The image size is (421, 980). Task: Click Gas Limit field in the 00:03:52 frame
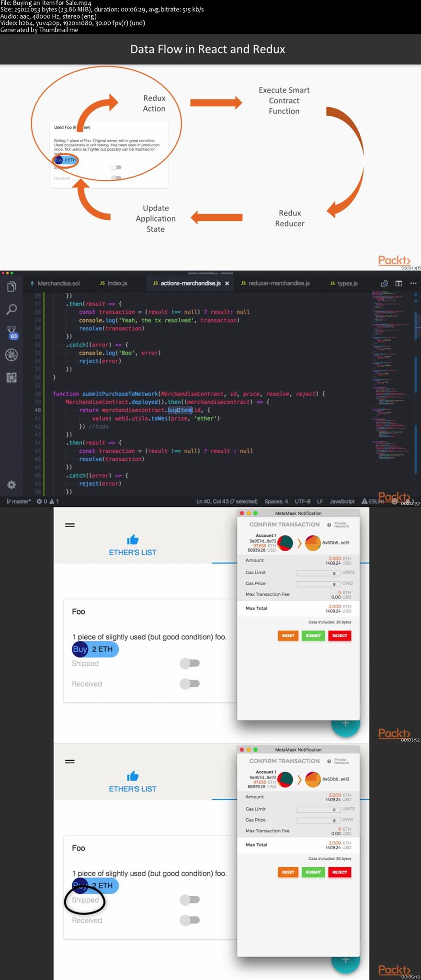318,573
